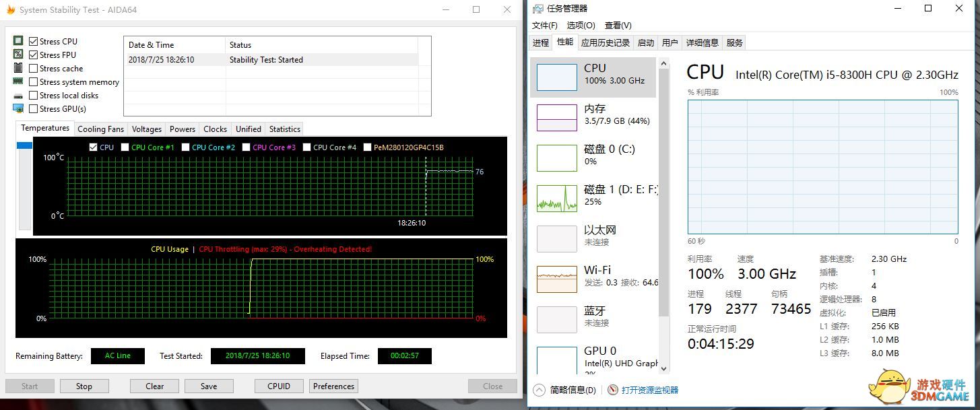
Task: Enable CPU Core #1 graph checkbox
Action: [125, 147]
